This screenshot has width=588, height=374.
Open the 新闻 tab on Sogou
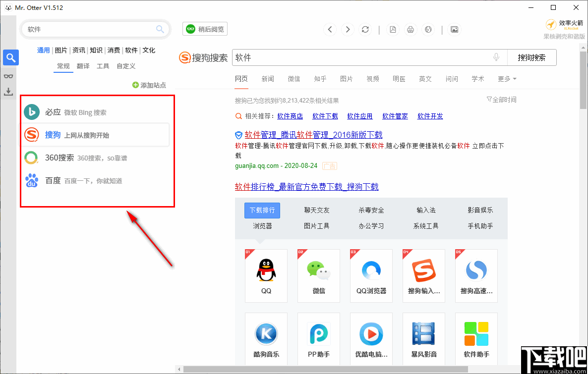[x=268, y=79]
